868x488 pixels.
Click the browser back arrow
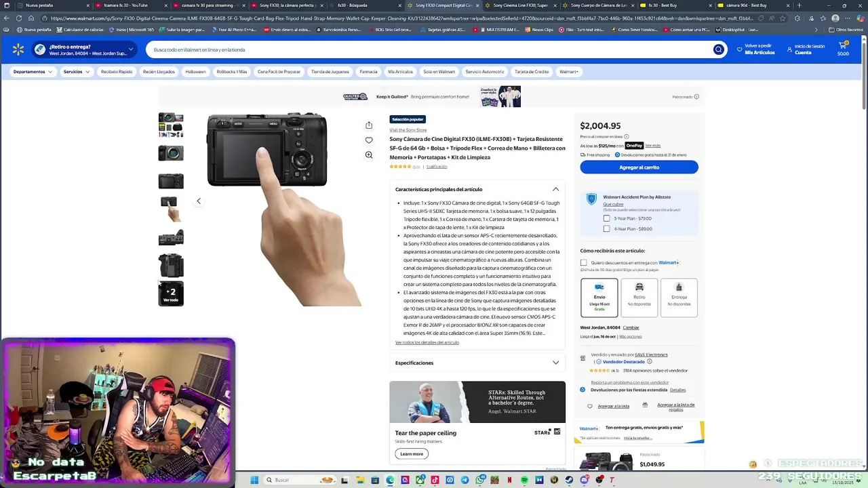coord(7,18)
